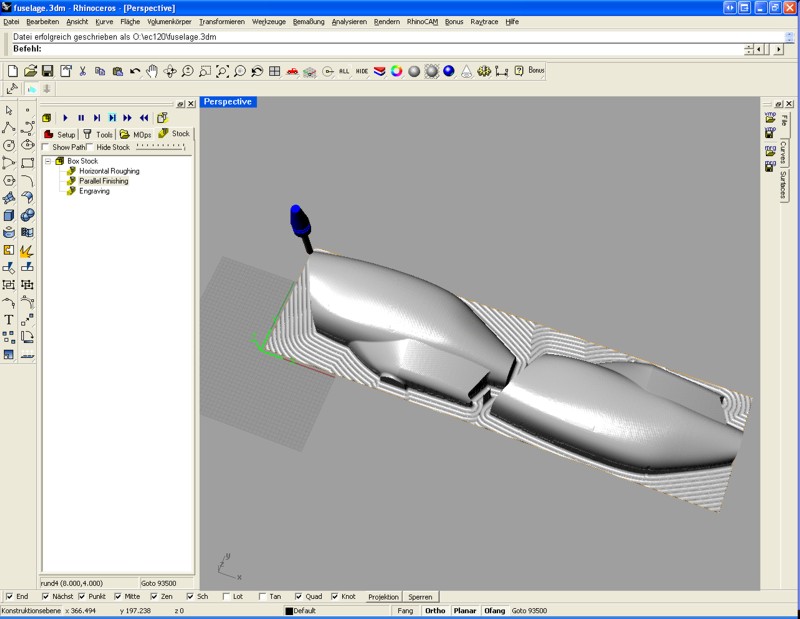Viewport: 800px width, 619px height.
Task: Choose the Rectangle tool
Action: 28,163
